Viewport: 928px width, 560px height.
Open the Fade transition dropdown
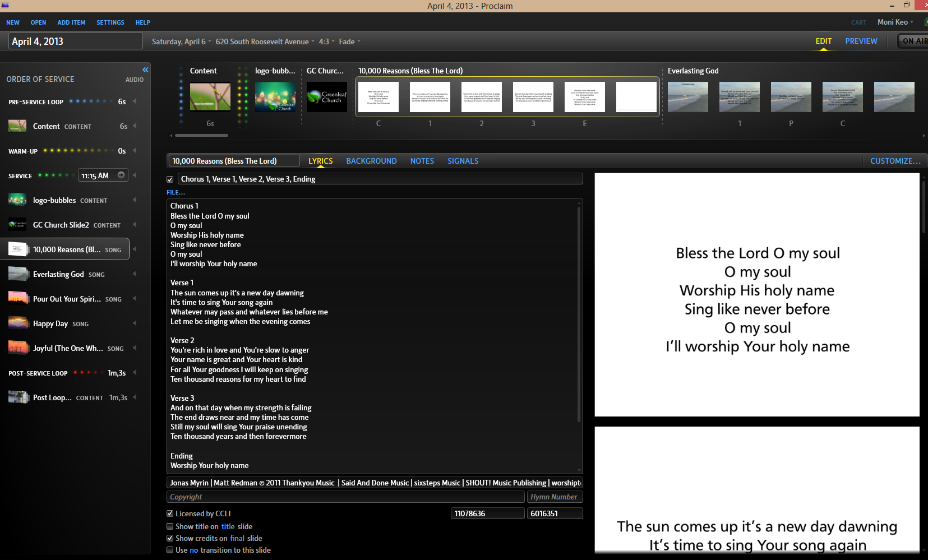(x=350, y=41)
